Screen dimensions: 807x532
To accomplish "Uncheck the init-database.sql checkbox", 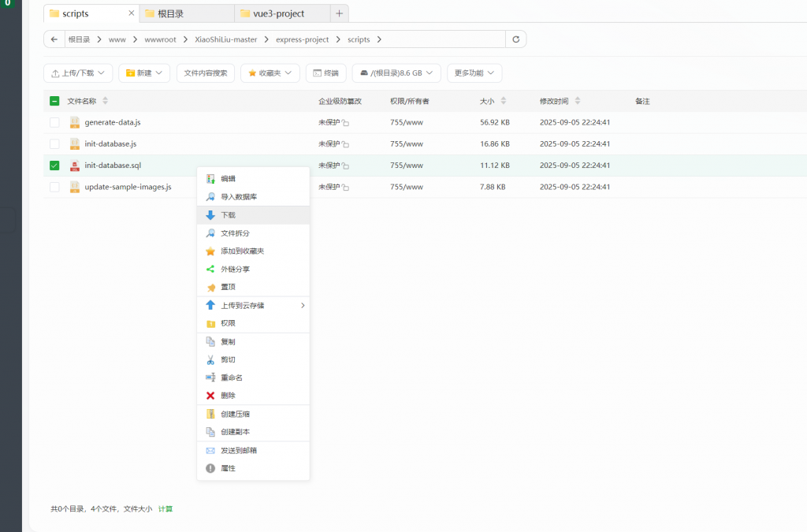I will point(54,166).
